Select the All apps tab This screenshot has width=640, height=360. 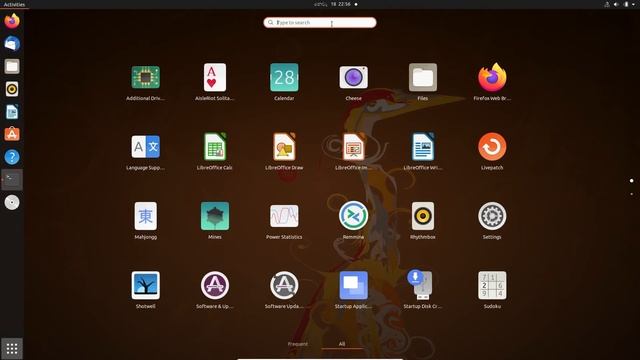342,344
